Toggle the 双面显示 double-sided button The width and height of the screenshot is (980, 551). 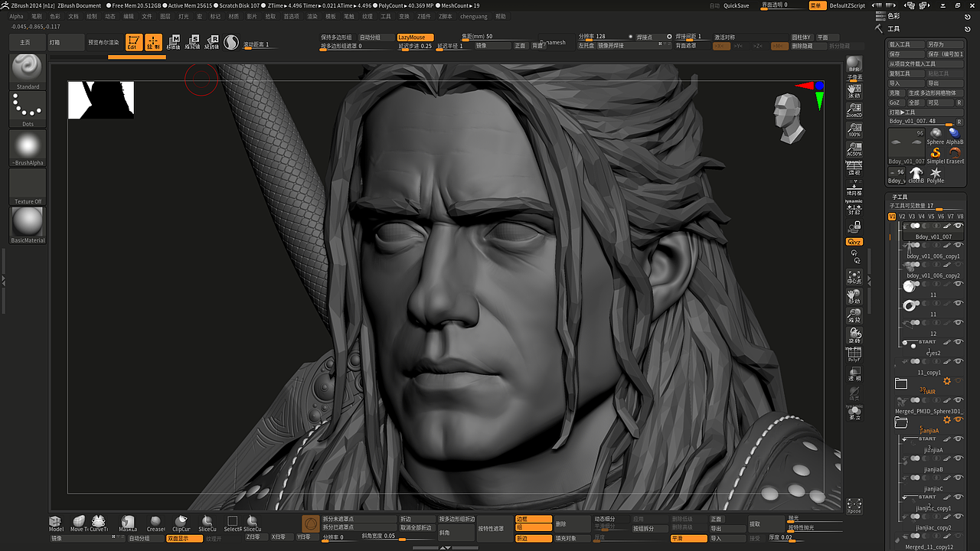[x=185, y=539]
